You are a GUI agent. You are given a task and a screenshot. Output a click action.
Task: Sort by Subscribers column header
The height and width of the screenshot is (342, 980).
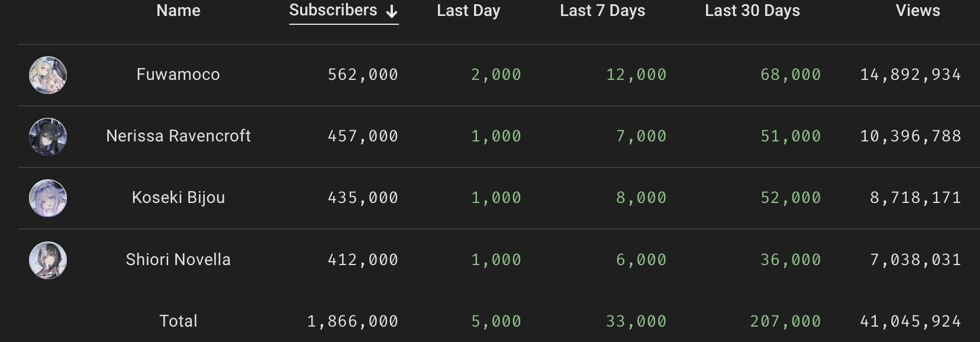coord(333,11)
